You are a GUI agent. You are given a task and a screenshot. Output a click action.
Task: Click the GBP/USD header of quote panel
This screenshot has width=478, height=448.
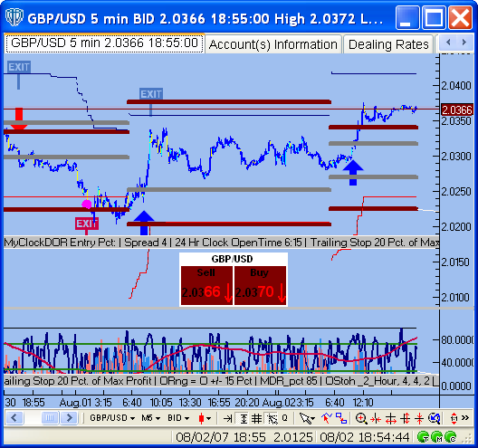233,259
